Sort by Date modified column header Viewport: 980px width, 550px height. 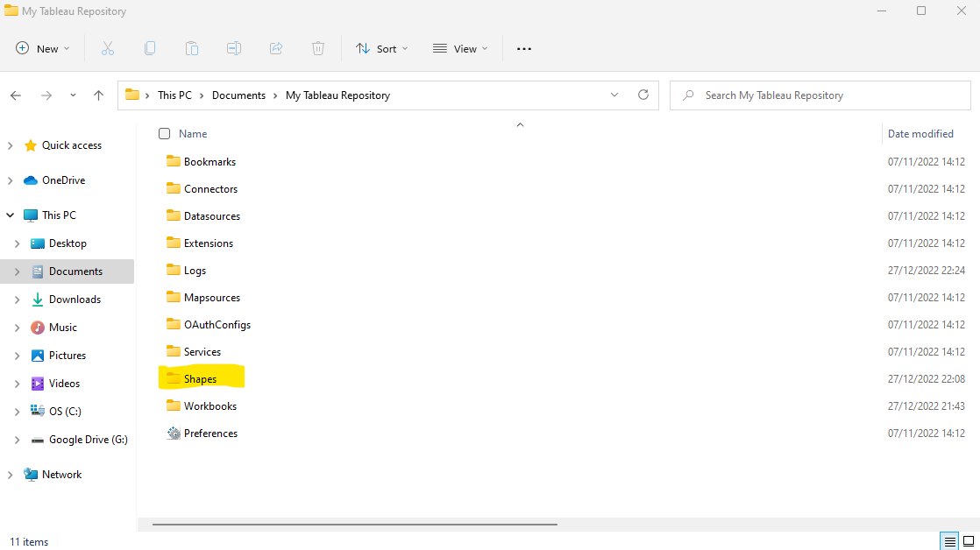920,134
